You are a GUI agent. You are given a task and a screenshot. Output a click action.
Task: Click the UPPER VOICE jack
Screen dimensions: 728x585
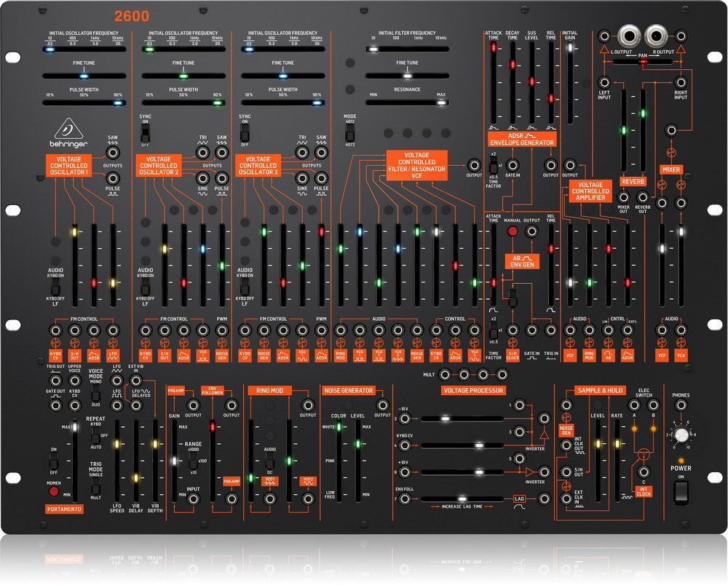pyautogui.click(x=74, y=381)
